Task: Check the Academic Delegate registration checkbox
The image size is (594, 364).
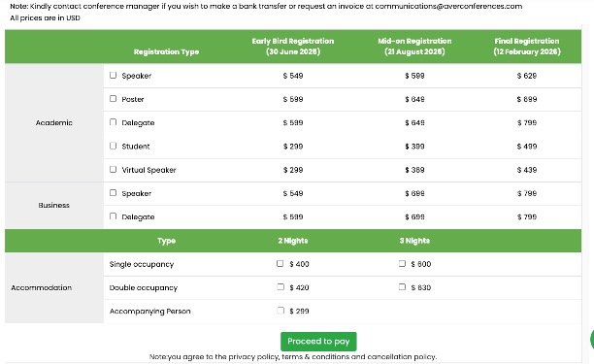Action: pyautogui.click(x=113, y=122)
